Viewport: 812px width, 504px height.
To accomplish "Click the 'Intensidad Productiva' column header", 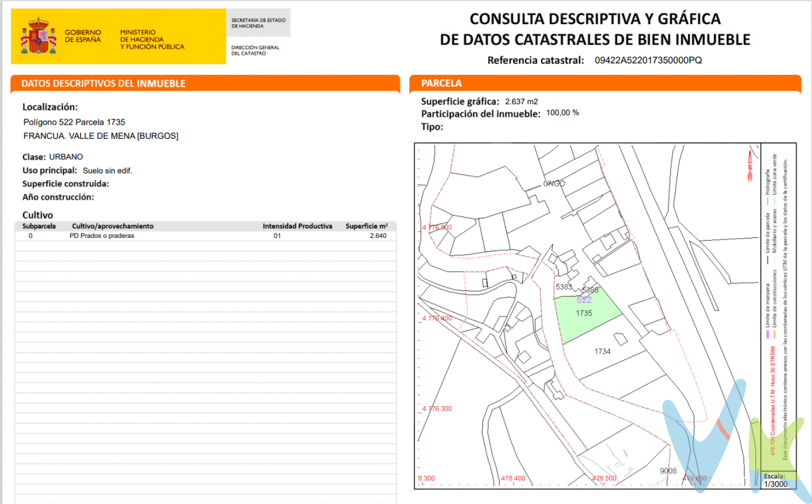I will coord(298,226).
